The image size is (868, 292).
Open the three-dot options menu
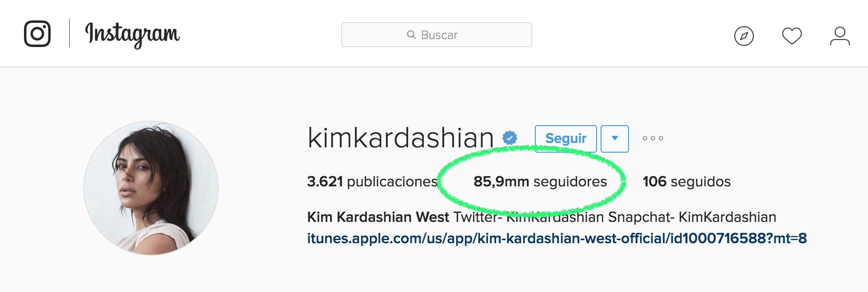653,138
